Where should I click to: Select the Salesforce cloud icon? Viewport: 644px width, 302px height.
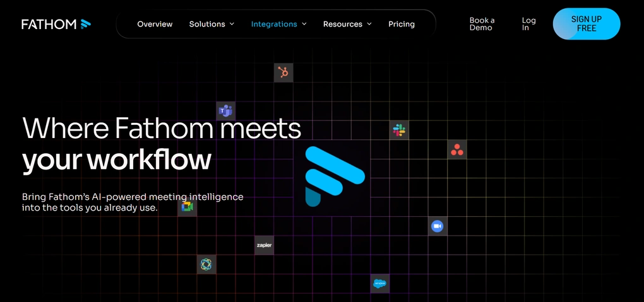click(380, 284)
